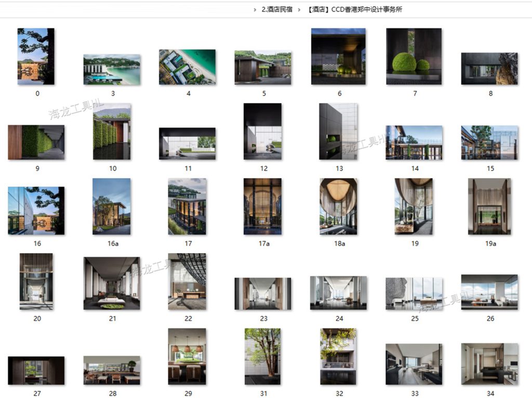Image resolution: width=532 pixels, height=398 pixels.
Task: Select the guest room thumbnail 34
Action: click(x=489, y=364)
